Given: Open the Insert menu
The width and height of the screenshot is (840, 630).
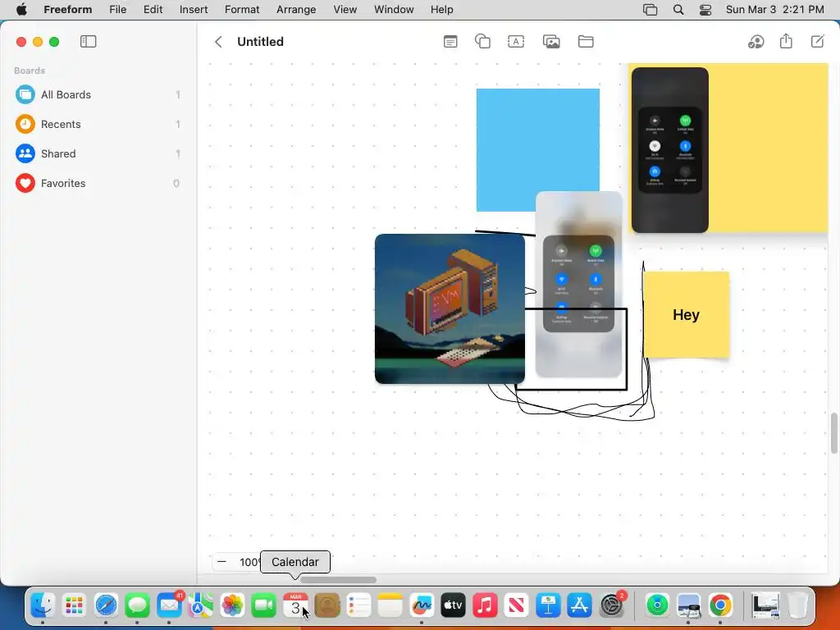Looking at the screenshot, I should coord(194,10).
